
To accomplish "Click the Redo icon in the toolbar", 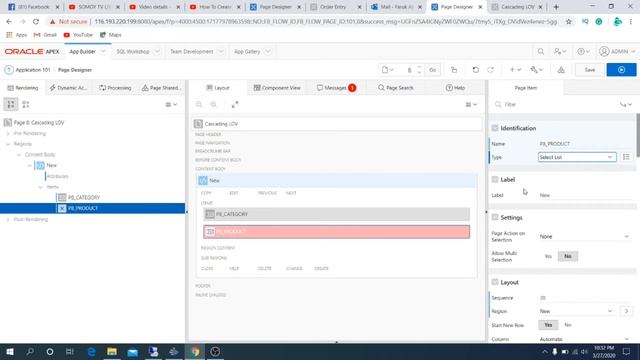I will 491,70.
